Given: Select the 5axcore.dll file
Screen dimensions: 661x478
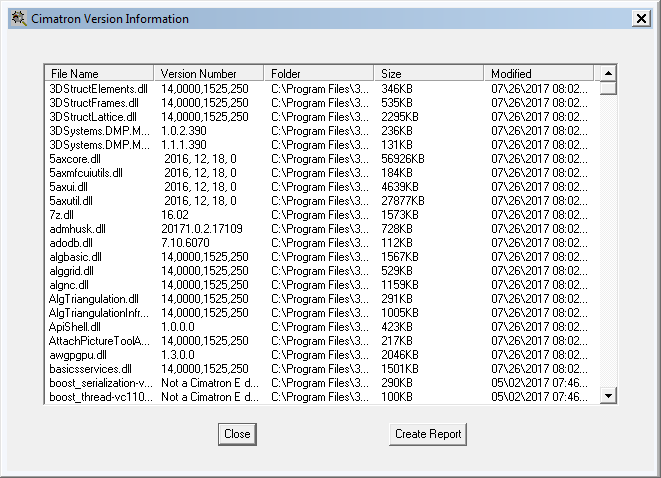Looking at the screenshot, I should coord(75,159).
